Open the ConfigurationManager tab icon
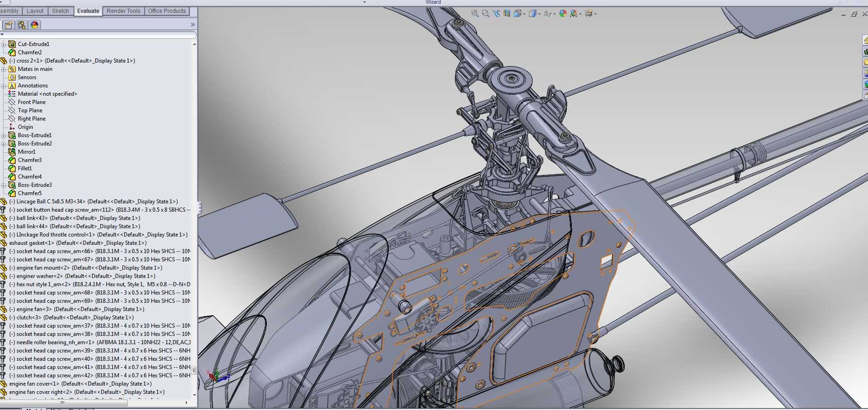 [22, 25]
